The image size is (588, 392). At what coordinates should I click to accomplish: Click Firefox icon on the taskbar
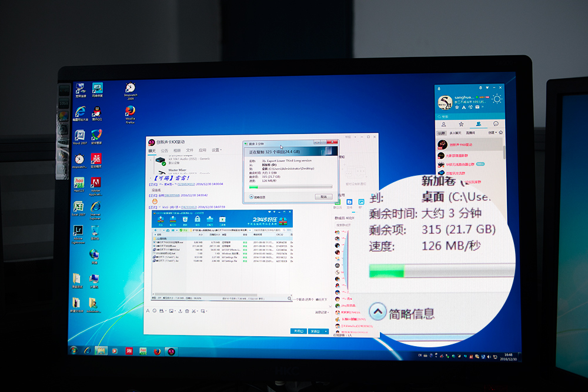157,351
